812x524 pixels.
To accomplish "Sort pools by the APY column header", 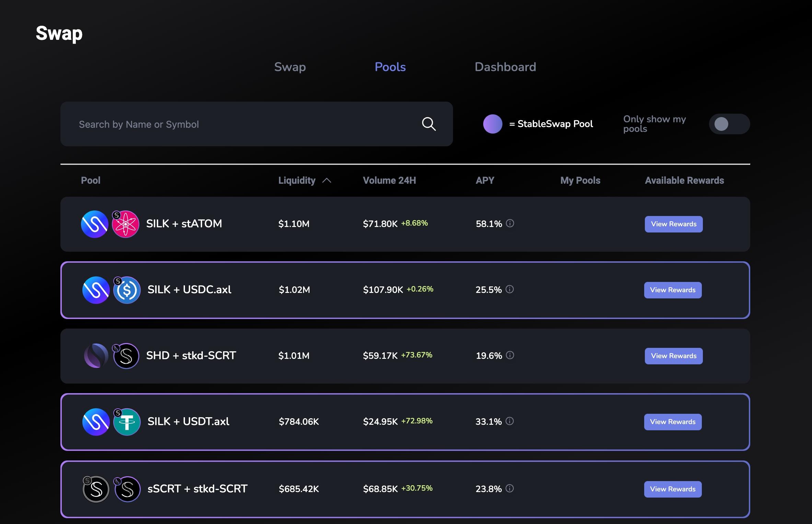I will [x=485, y=181].
